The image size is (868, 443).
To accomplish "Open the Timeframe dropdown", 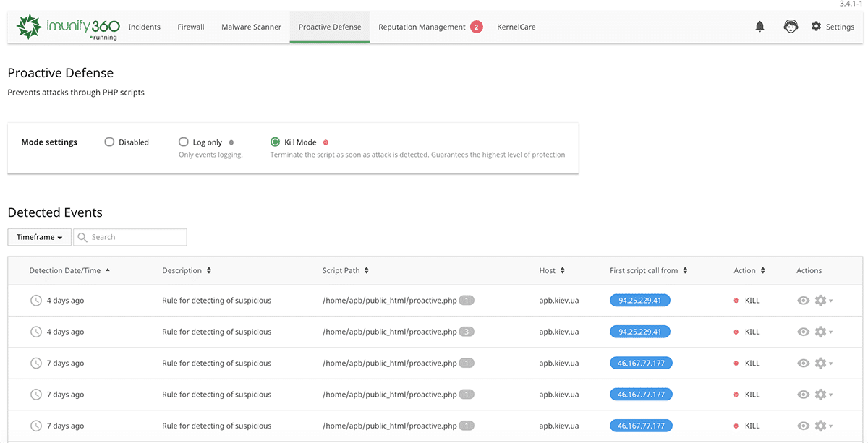I will (39, 237).
